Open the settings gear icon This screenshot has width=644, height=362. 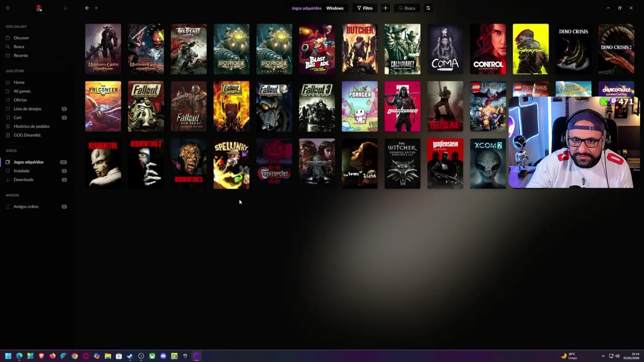(8, 8)
